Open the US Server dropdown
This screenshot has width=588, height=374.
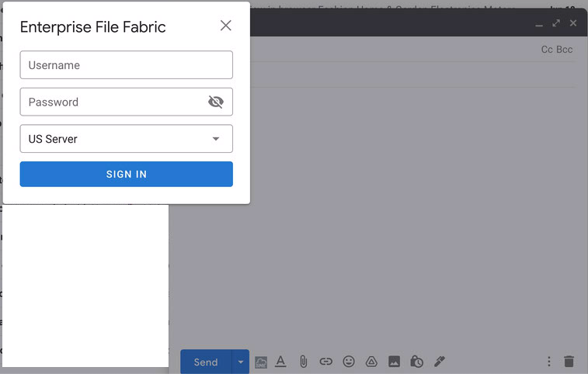(127, 139)
